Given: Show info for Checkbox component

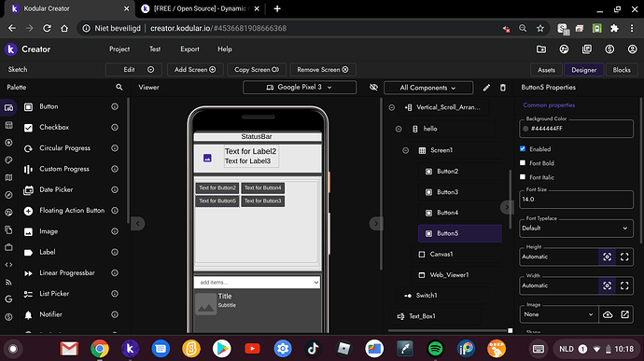Looking at the screenshot, I should click(x=115, y=127).
